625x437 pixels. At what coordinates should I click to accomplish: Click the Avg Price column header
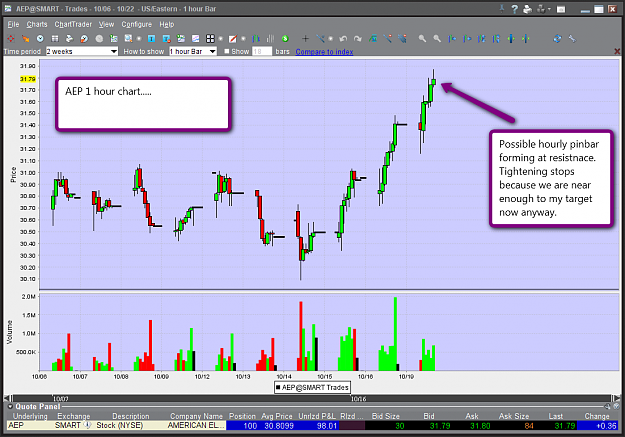(277, 416)
